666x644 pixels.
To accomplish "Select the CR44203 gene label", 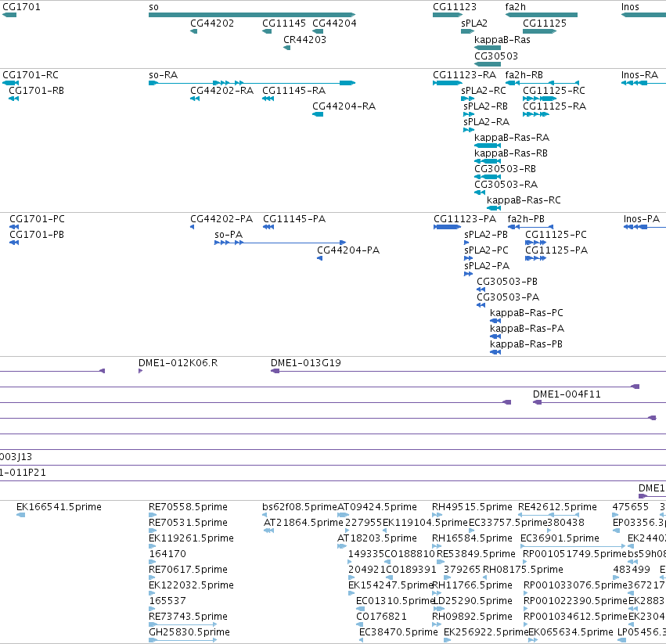I will pos(304,39).
